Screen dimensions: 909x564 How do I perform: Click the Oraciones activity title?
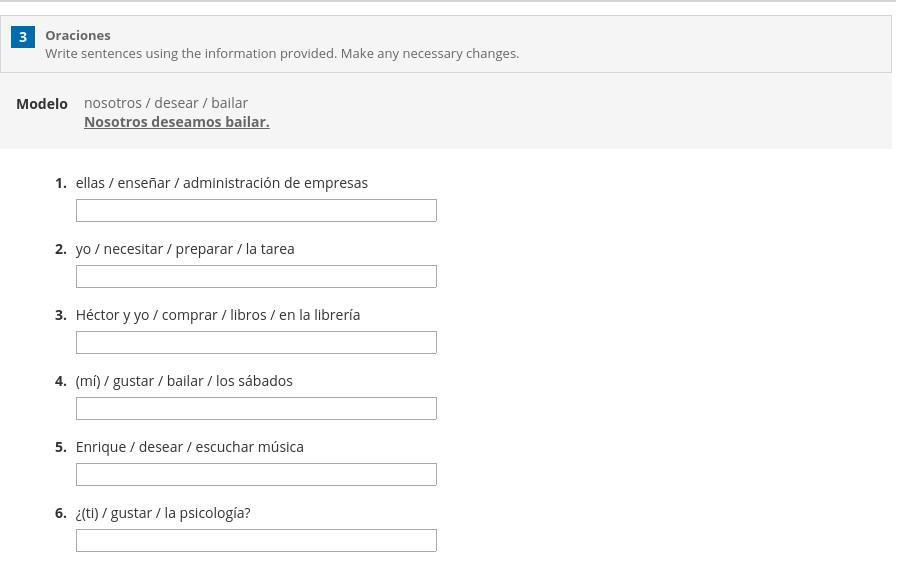[x=78, y=35]
